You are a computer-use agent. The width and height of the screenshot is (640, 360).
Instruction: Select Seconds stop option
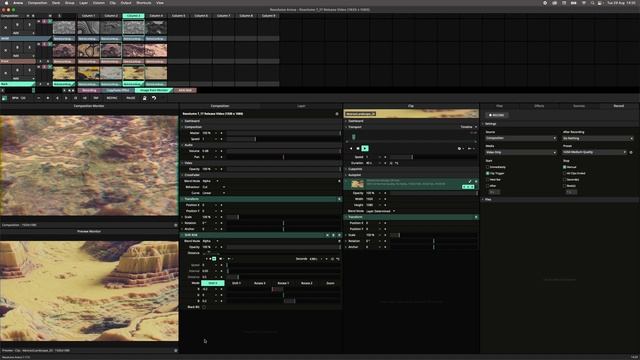click(564, 180)
